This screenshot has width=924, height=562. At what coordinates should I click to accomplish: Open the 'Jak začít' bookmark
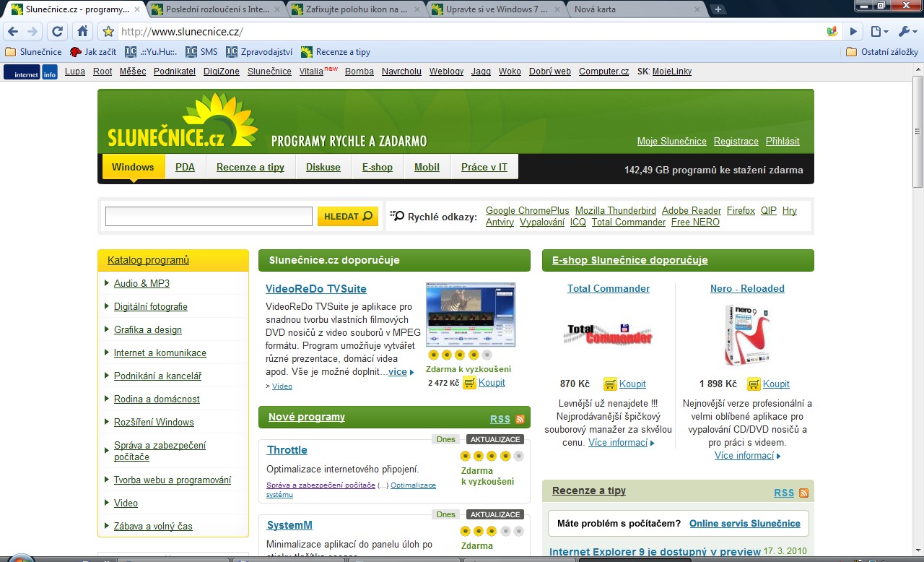(x=93, y=52)
